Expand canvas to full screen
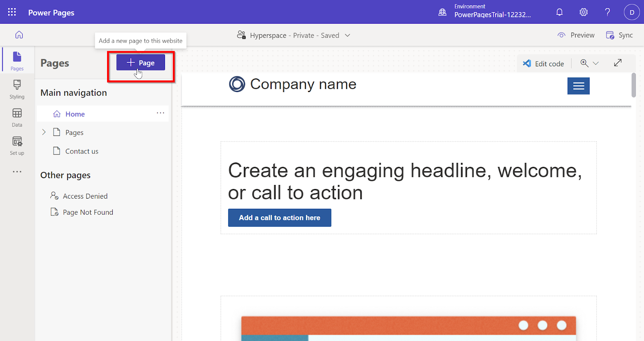The width and height of the screenshot is (644, 341). pyautogui.click(x=618, y=63)
